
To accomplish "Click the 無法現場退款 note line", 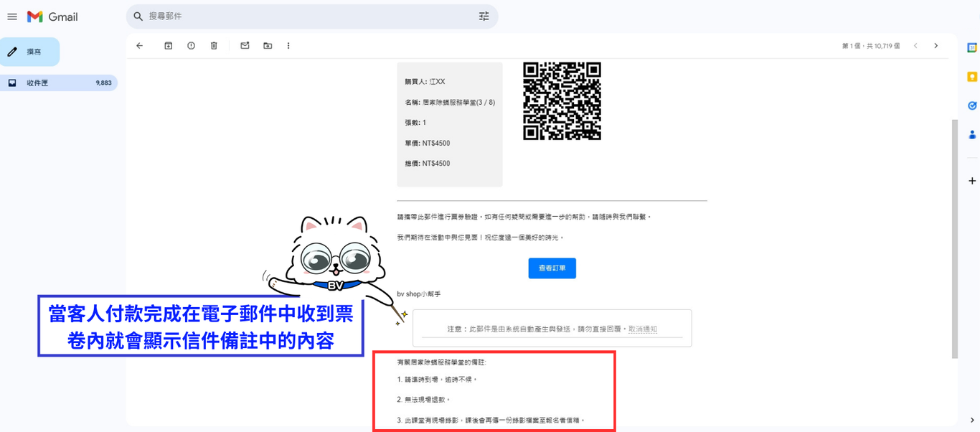I will 424,400.
